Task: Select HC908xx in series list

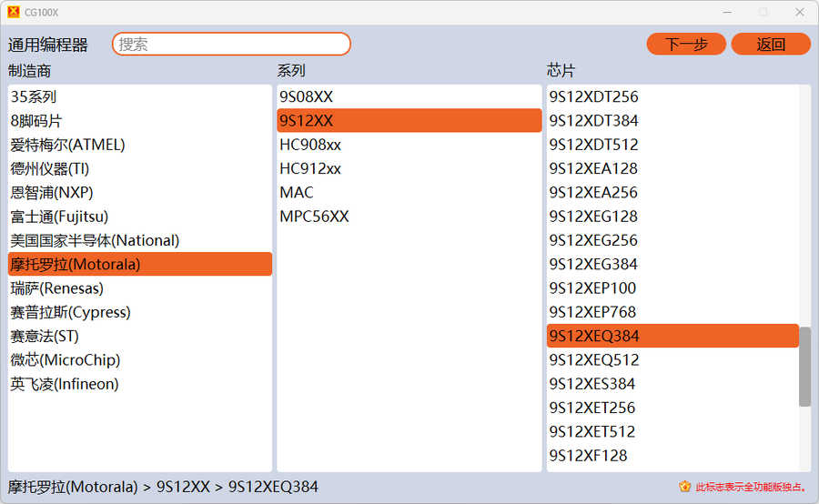Action: [310, 145]
